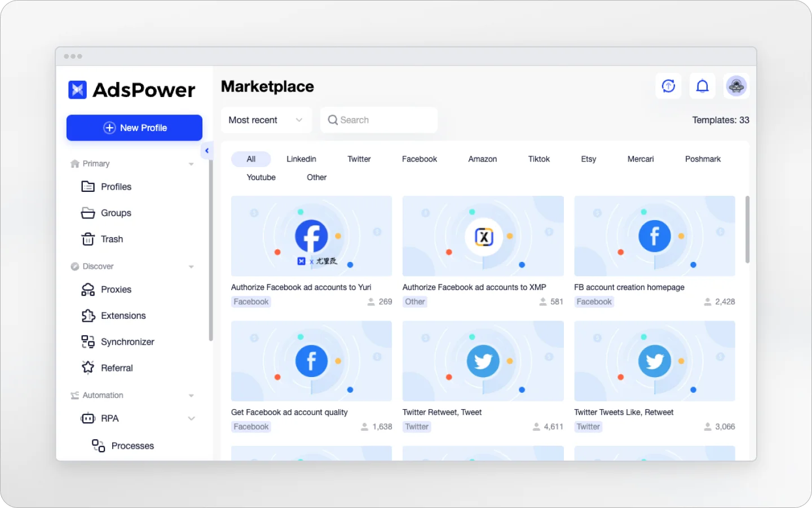Open the user avatar menu
This screenshot has height=508, width=812.
click(x=736, y=86)
